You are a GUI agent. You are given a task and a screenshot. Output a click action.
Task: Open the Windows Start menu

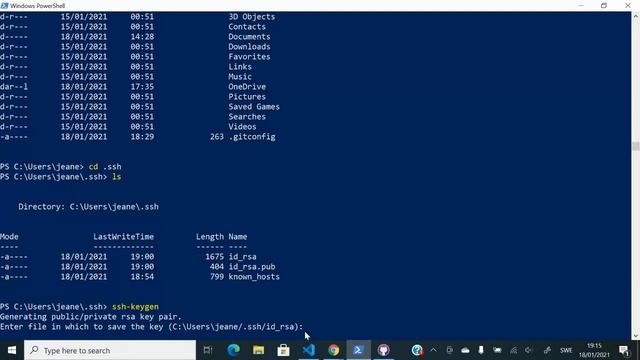[11, 350]
